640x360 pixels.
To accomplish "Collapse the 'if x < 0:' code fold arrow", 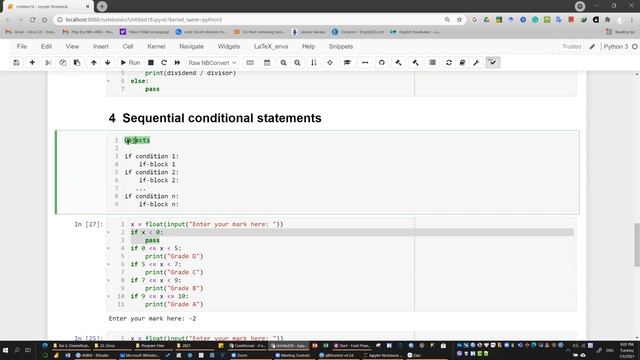I will point(109,232).
